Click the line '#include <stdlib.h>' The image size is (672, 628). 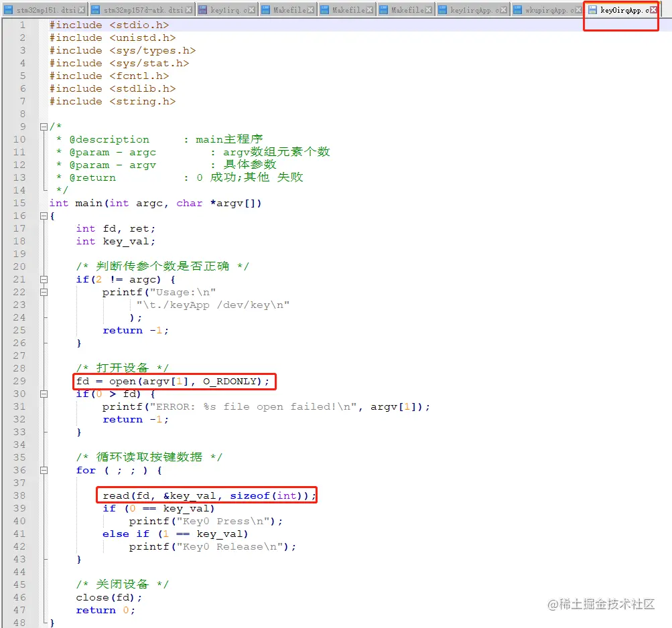click(x=113, y=88)
